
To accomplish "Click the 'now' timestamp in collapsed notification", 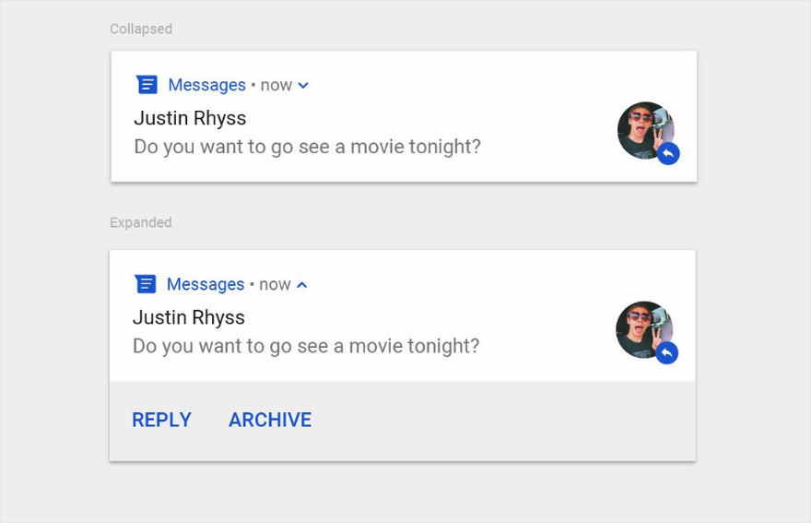I will pyautogui.click(x=276, y=85).
